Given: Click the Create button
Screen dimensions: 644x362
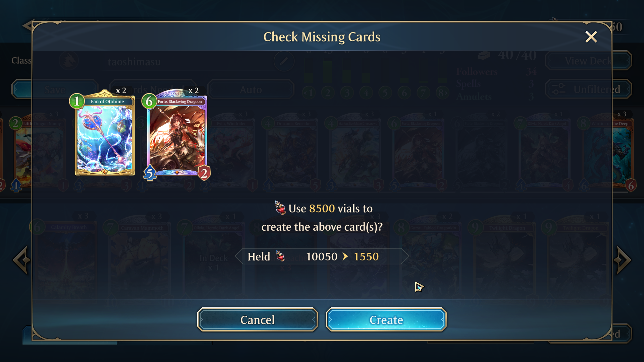Looking at the screenshot, I should [x=386, y=319].
